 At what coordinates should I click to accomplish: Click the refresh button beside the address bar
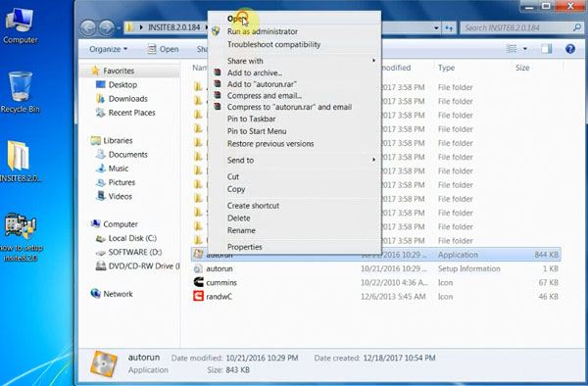[x=449, y=27]
